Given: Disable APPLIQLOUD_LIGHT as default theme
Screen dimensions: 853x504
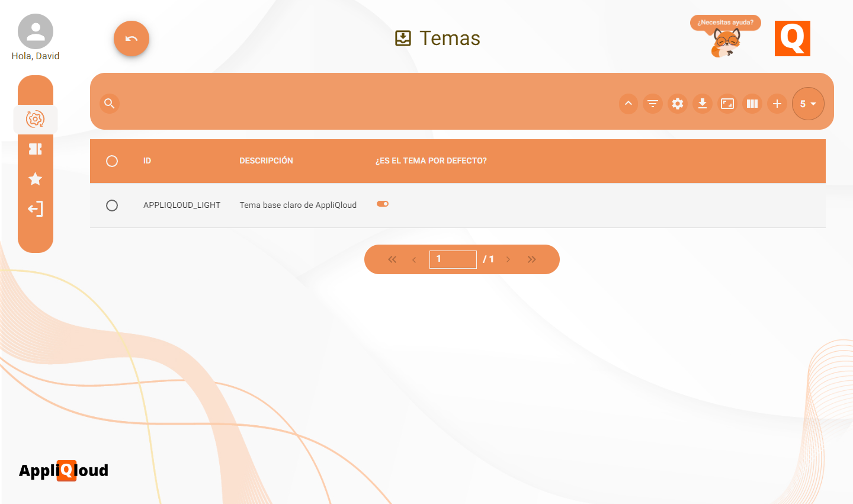Looking at the screenshot, I should click(x=382, y=203).
